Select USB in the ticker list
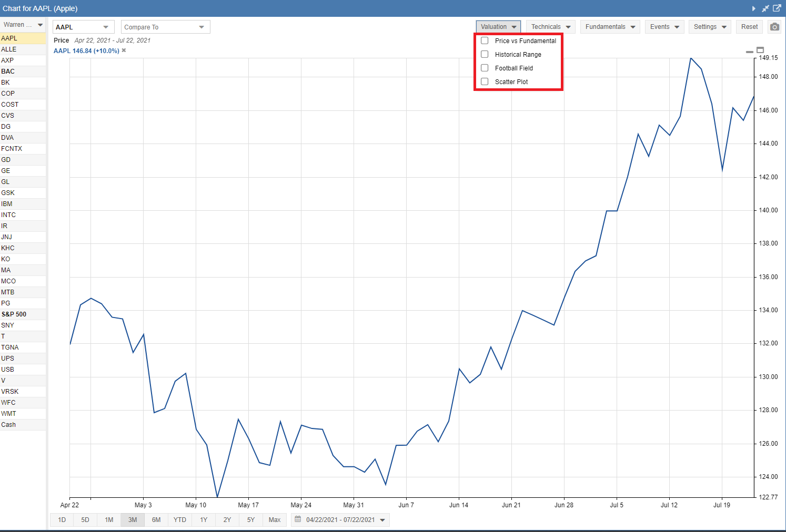Viewport: 786px width, 532px height. tap(23, 370)
